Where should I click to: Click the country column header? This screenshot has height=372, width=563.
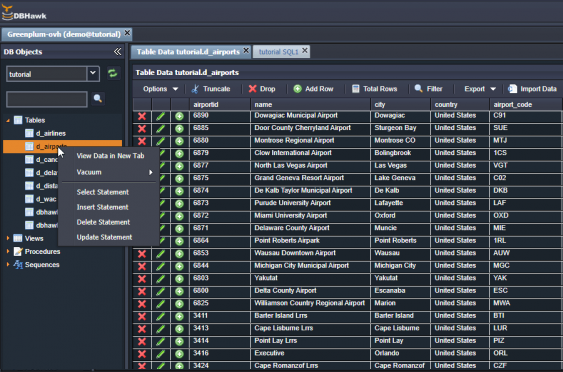point(460,104)
